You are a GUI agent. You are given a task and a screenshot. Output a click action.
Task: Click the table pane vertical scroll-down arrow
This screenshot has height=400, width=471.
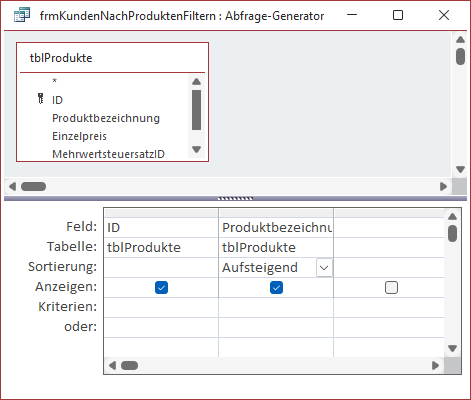tap(460, 169)
